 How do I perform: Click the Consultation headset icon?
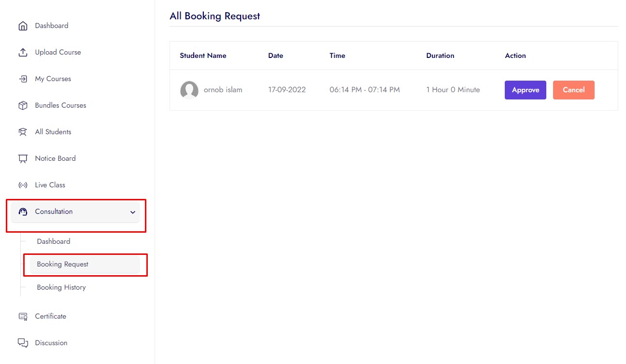(23, 212)
